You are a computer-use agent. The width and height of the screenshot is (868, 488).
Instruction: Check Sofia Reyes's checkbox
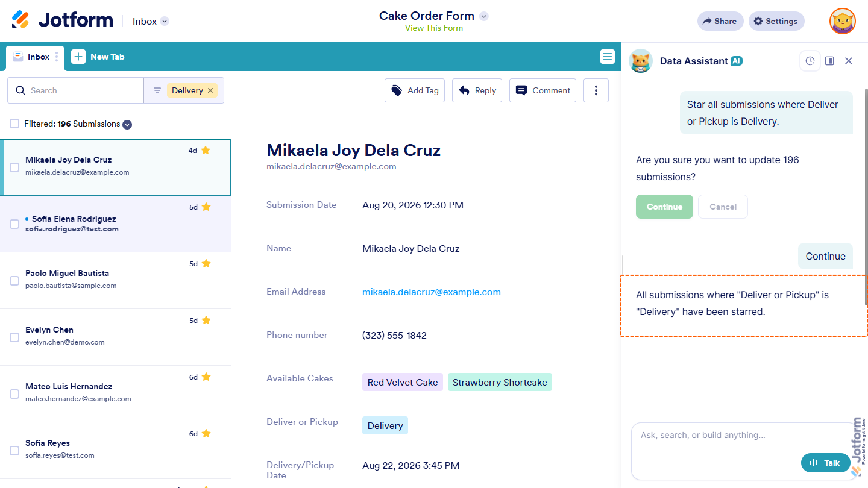coord(14,451)
